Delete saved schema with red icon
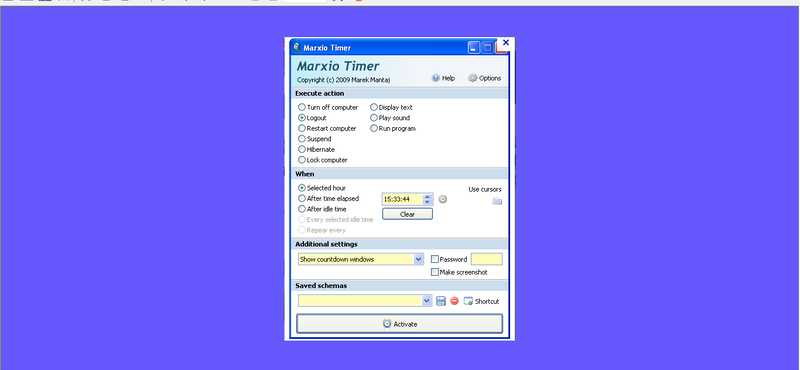800x370 pixels. click(x=455, y=301)
